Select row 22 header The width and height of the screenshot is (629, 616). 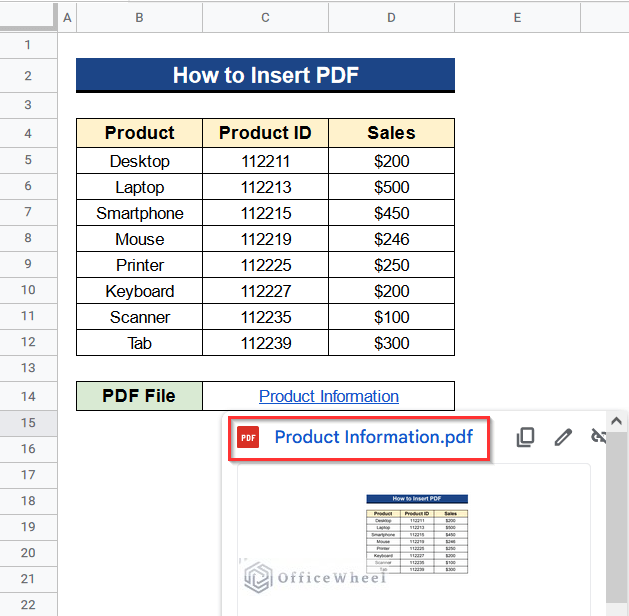coord(28,604)
